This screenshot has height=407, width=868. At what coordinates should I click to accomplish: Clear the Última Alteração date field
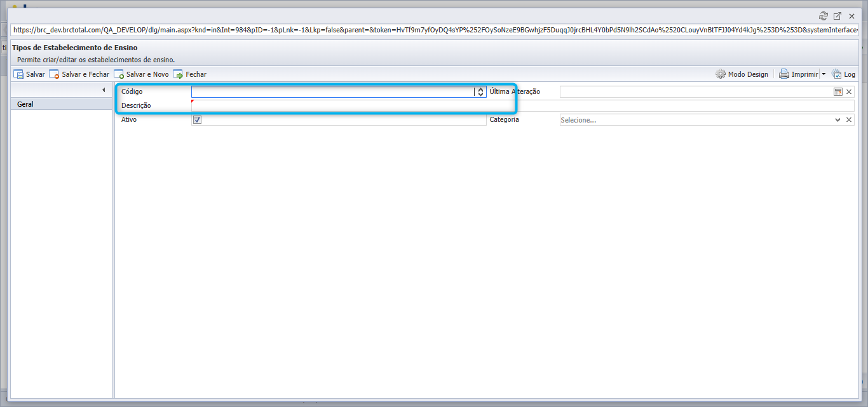pos(849,91)
